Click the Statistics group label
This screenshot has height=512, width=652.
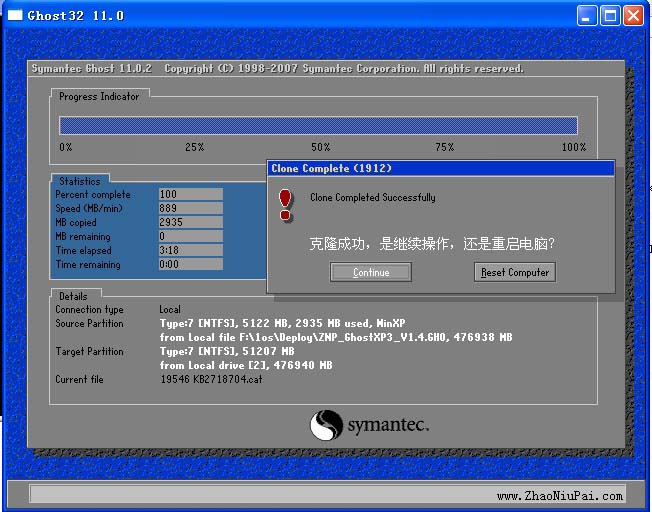click(80, 181)
